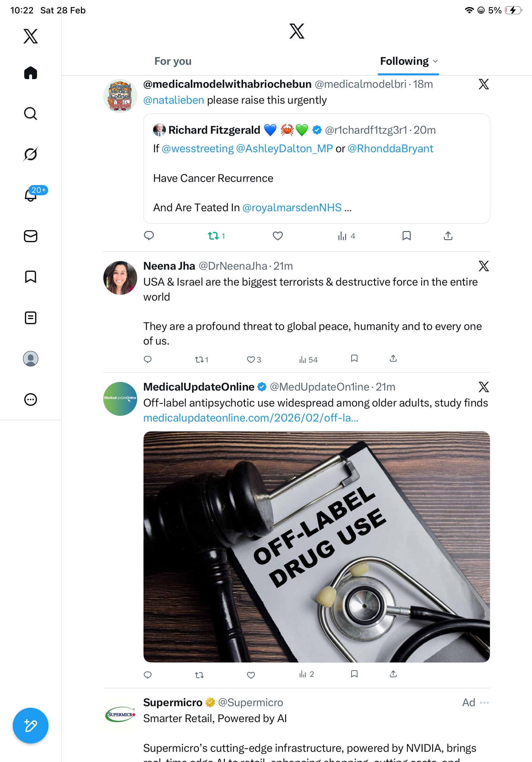The image size is (532, 762).
Task: Tap the compose post button
Action: coord(31,725)
